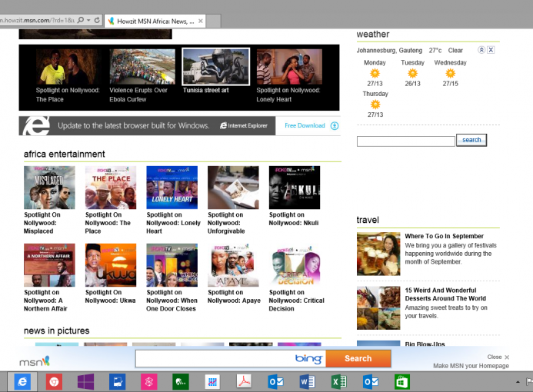This screenshot has height=392, width=533.
Task: Click the download arrow icon beside Free Download
Action: tap(335, 125)
